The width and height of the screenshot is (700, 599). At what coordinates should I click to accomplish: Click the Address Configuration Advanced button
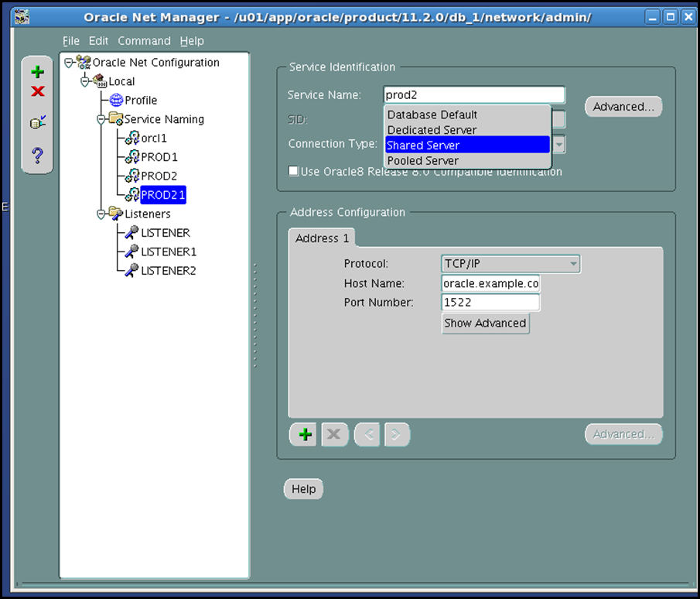coord(623,434)
